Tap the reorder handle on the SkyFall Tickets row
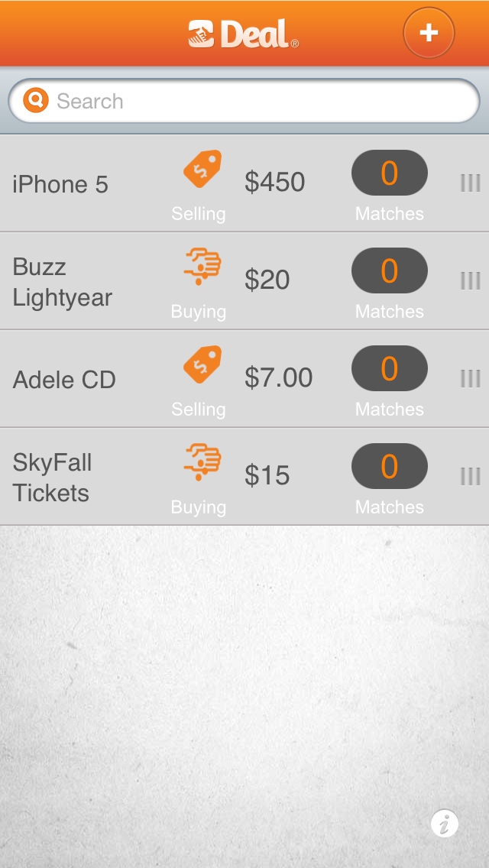 470,477
